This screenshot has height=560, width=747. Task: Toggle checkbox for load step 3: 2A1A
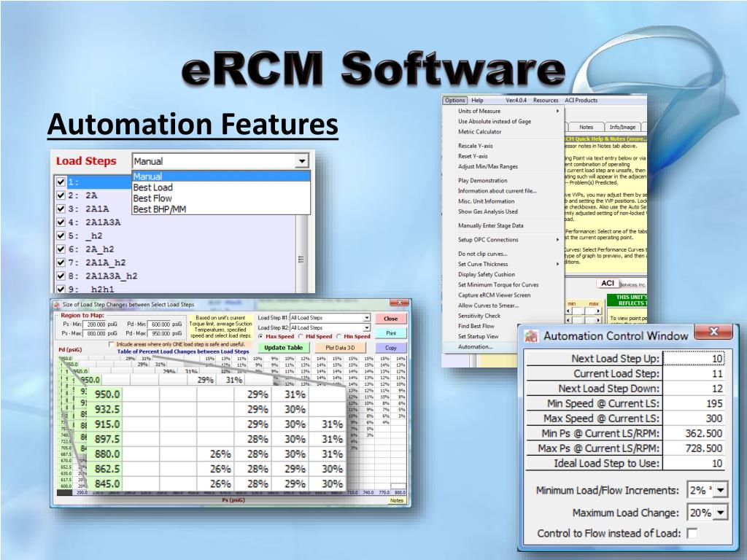click(x=61, y=209)
